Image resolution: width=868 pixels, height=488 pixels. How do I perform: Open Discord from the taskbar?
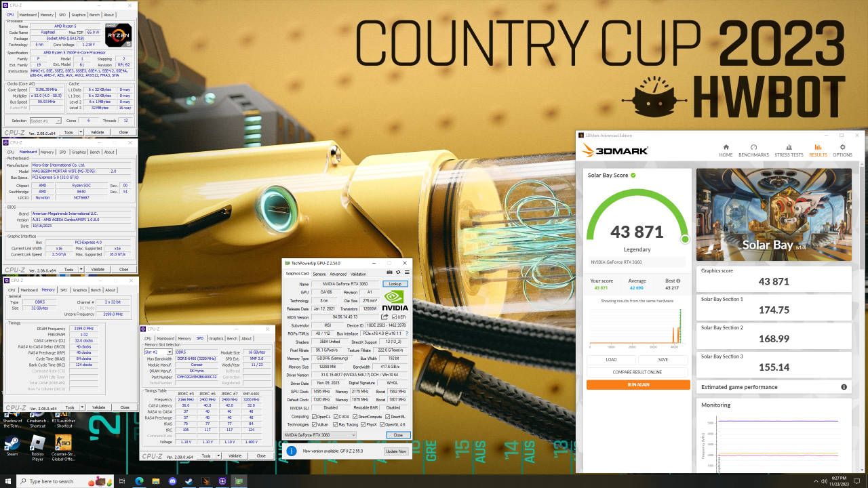pyautogui.click(x=172, y=481)
